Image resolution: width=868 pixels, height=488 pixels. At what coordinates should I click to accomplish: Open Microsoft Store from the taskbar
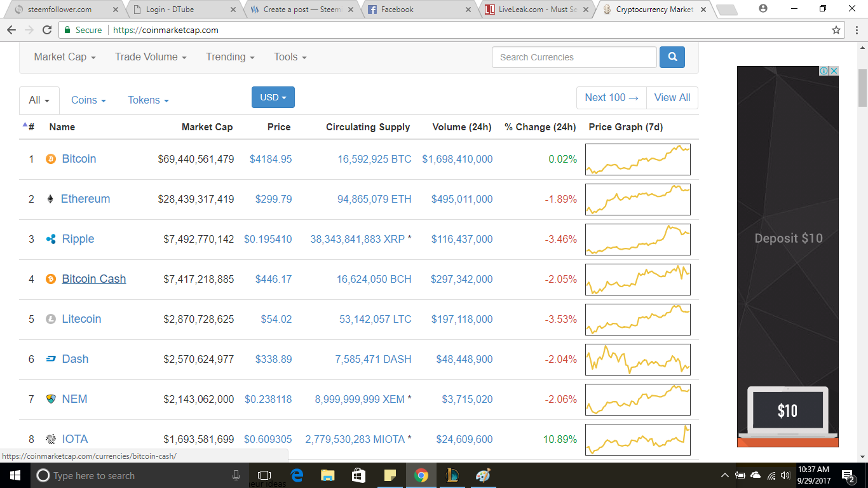[x=359, y=475]
